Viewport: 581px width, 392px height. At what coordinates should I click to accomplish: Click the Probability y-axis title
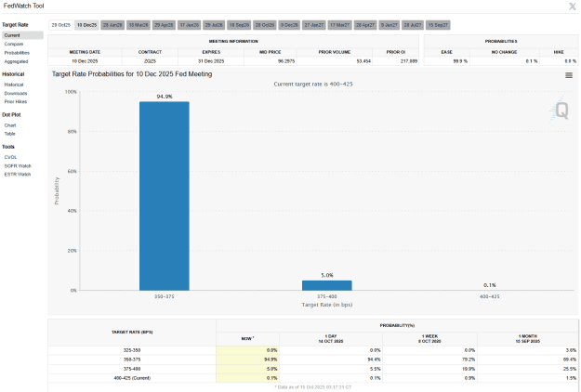point(57,190)
